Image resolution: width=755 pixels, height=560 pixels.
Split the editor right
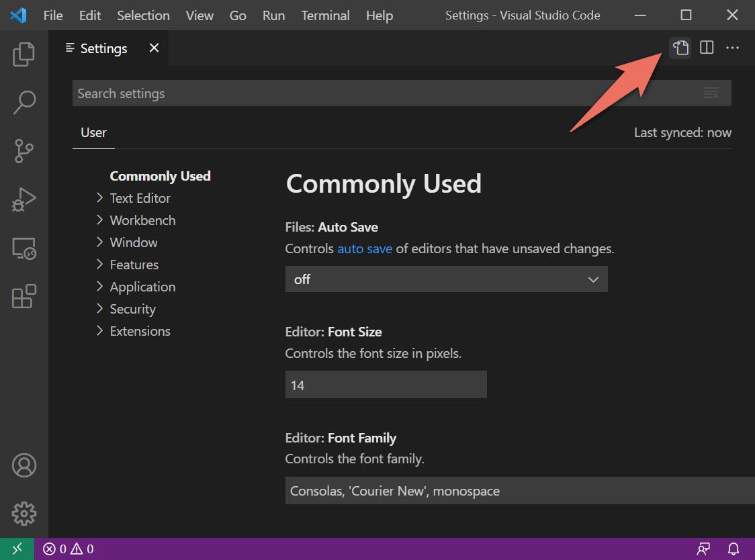707,48
